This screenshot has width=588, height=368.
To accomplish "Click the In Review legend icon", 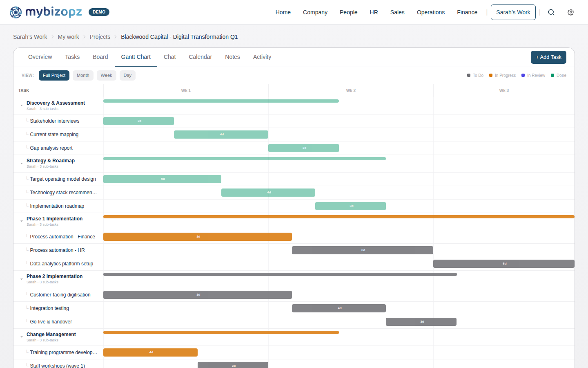I will pos(523,75).
